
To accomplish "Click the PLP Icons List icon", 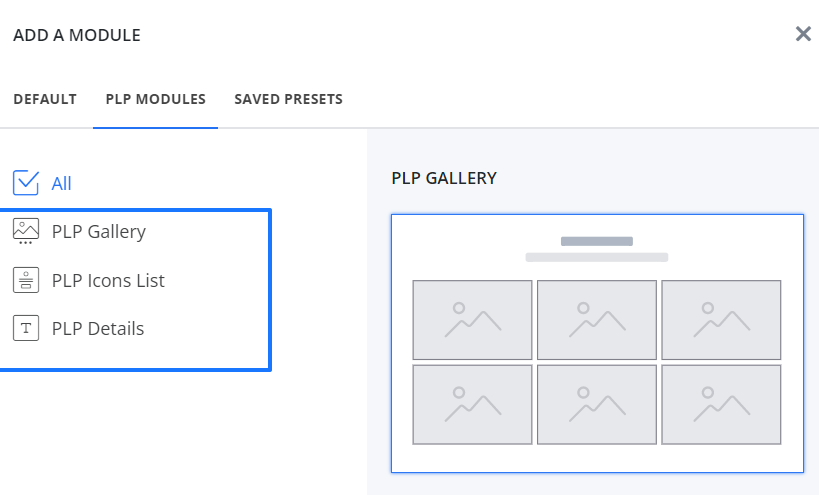I will tap(26, 280).
